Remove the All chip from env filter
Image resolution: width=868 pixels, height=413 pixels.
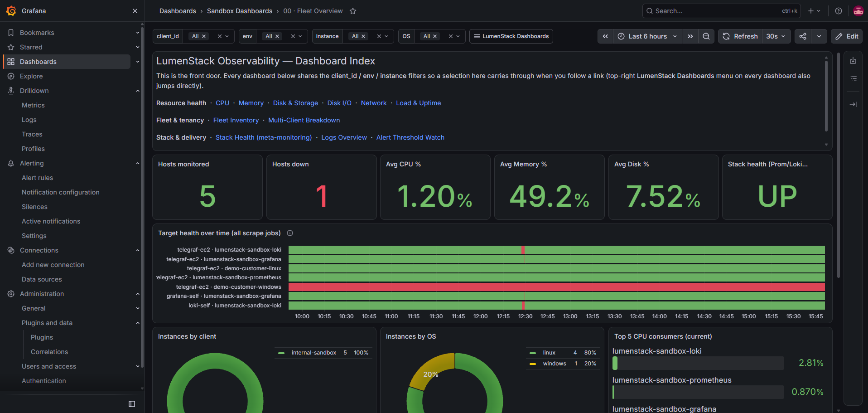[x=277, y=36]
